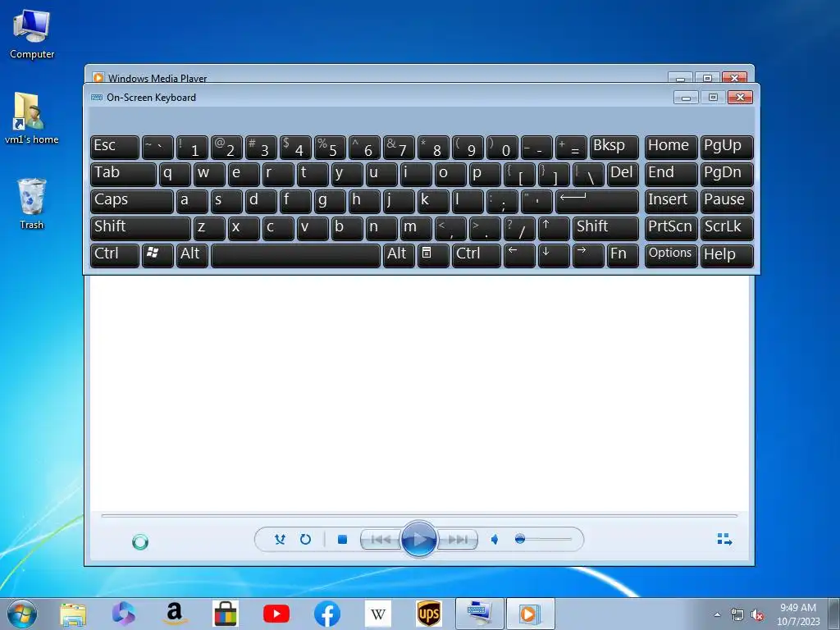Toggle the left Shift key

pos(140,228)
